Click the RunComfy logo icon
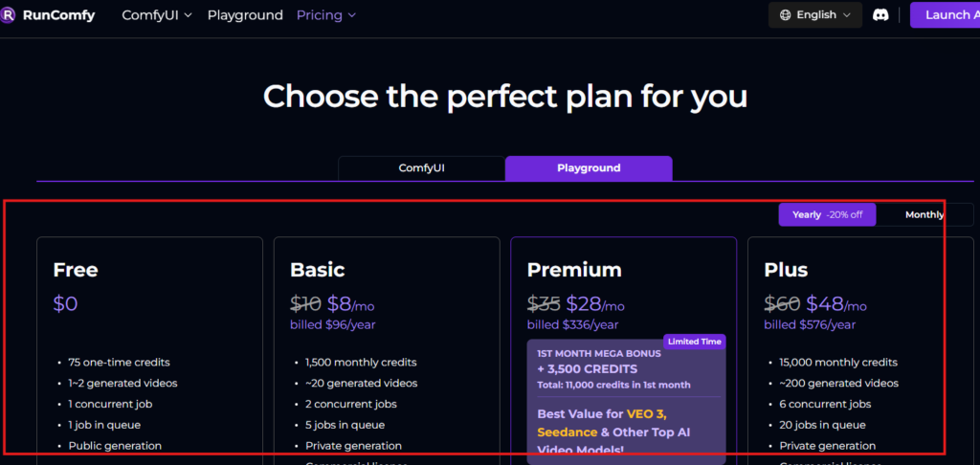 pos(8,14)
